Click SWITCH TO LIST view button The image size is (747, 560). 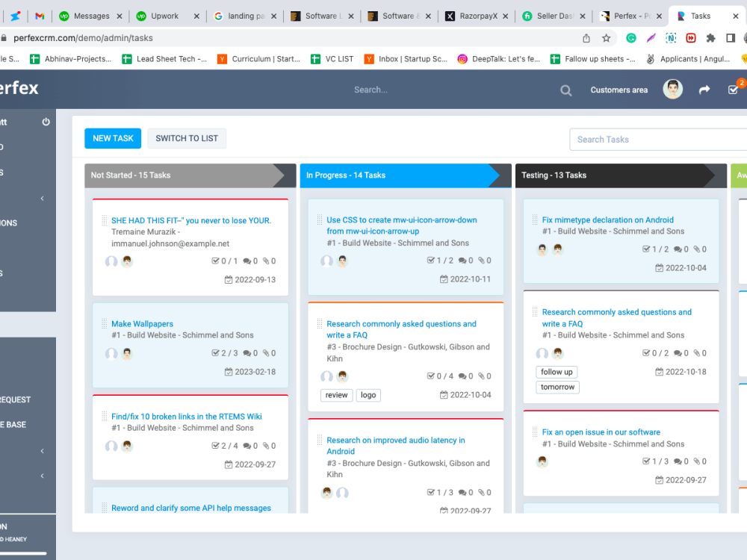pyautogui.click(x=186, y=138)
